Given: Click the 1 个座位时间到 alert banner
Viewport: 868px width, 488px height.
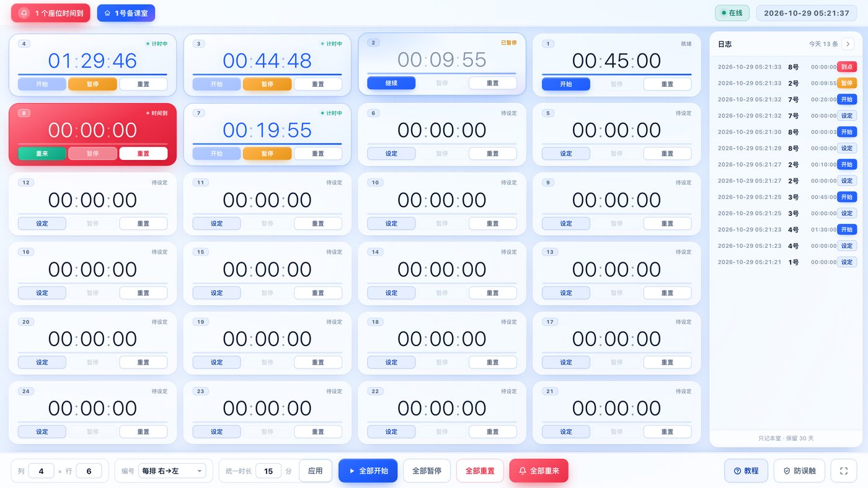Looking at the screenshot, I should coord(51,13).
